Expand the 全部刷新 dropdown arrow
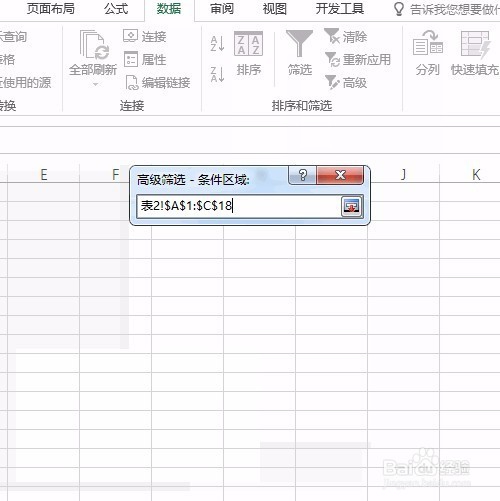This screenshot has width=500, height=501. point(95,84)
